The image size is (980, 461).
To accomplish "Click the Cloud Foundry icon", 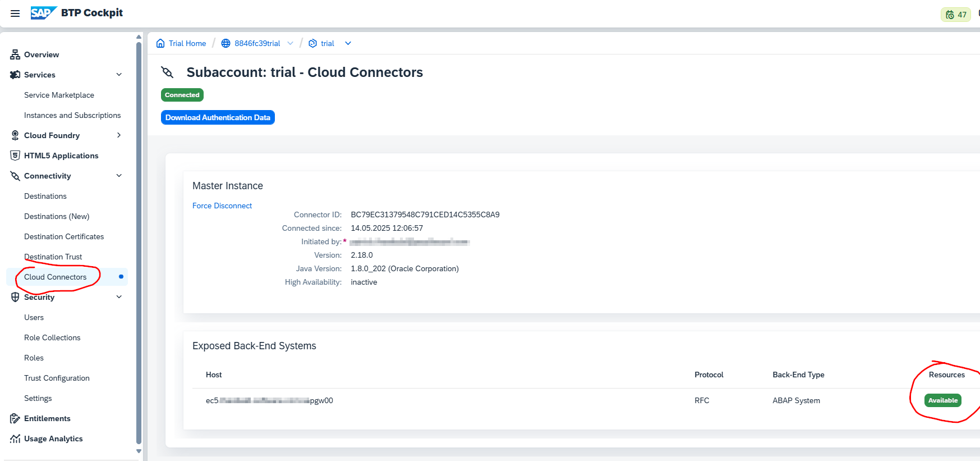I will click(15, 135).
